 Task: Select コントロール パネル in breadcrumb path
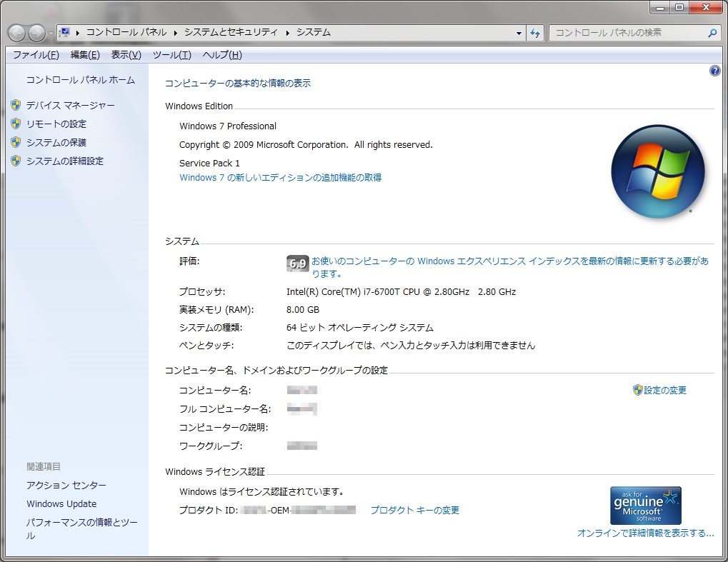pyautogui.click(x=126, y=32)
